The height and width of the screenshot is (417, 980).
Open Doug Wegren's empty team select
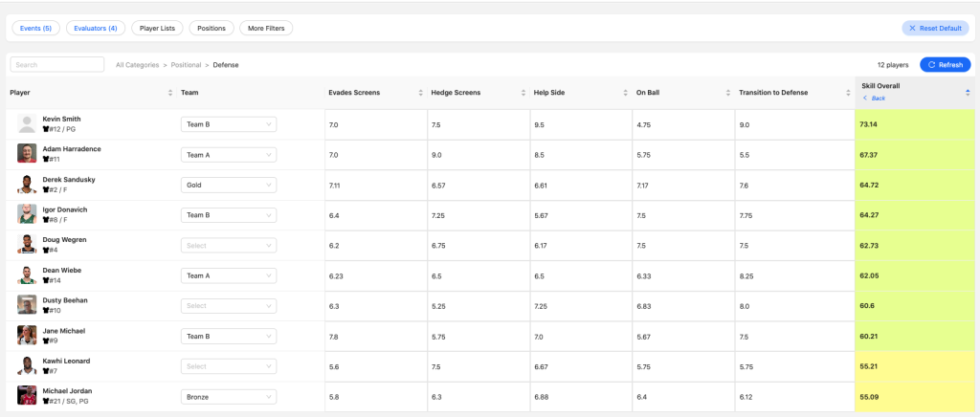coord(229,245)
